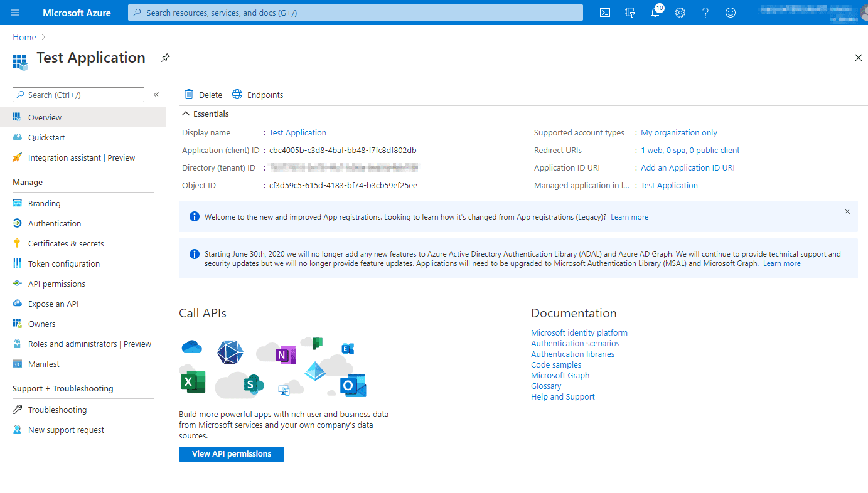This screenshot has height=493, width=868.
Task: Click the Manifest icon in sidebar
Action: [x=17, y=364]
